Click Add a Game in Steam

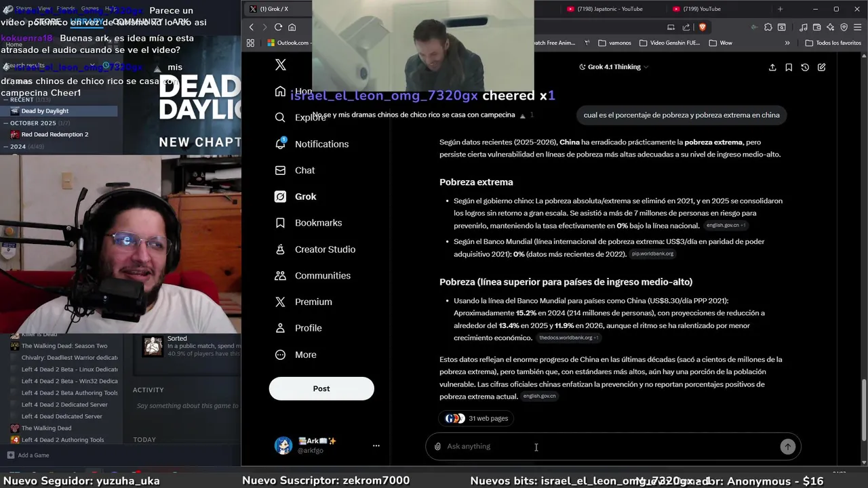27,455
